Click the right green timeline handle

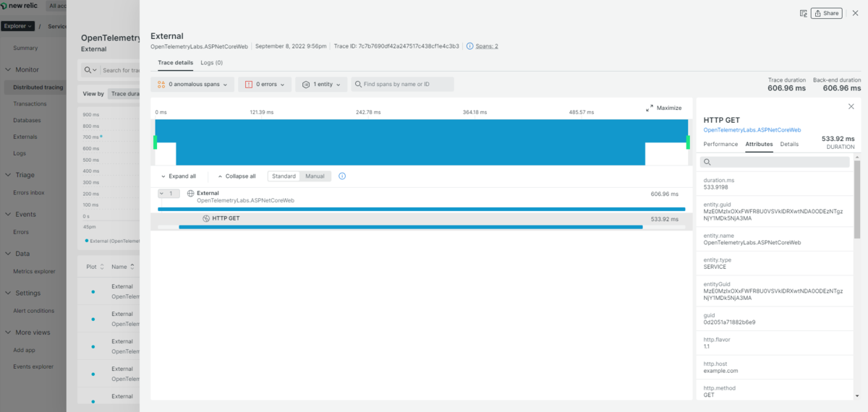[x=688, y=142]
